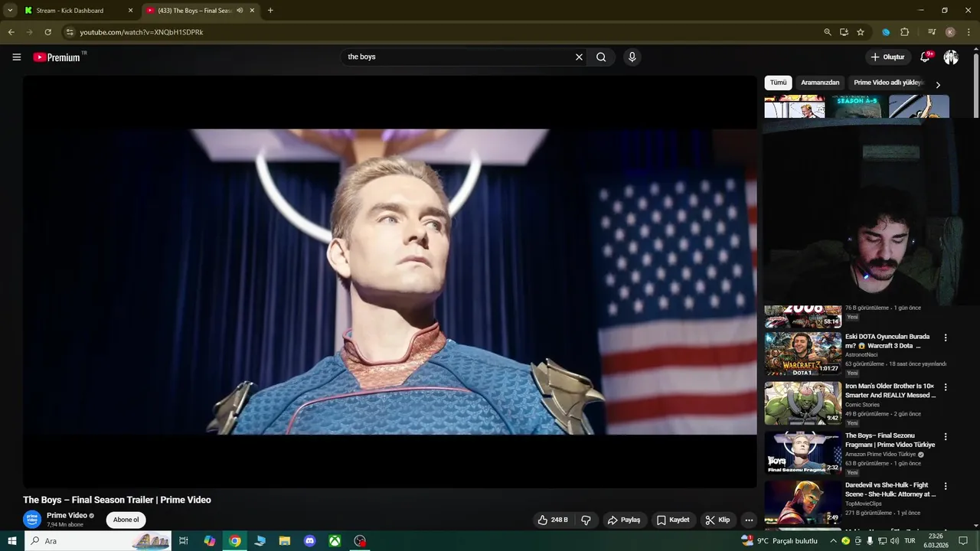Open options for the Eski DOTA Oyuncuları video
The width and height of the screenshot is (980, 551).
coord(946,337)
